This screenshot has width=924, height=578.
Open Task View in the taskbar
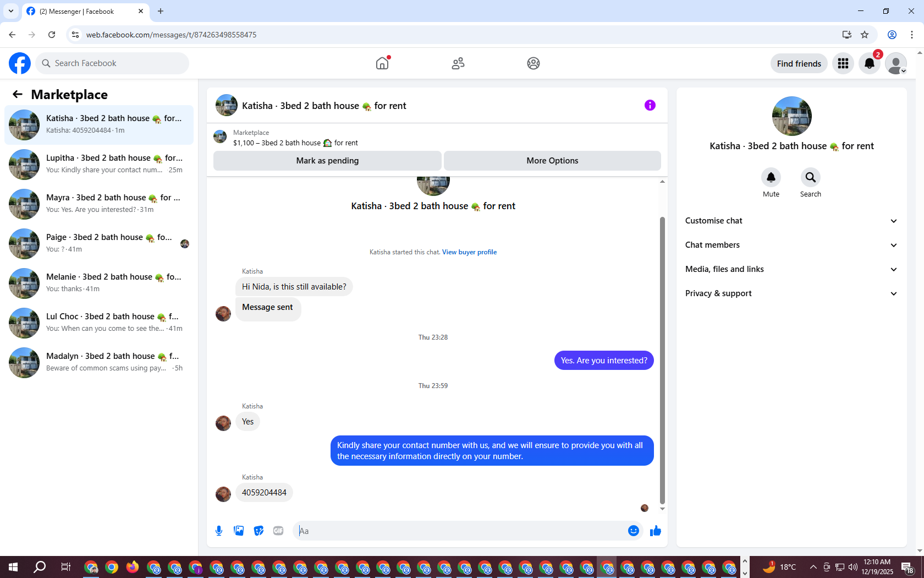[66, 567]
